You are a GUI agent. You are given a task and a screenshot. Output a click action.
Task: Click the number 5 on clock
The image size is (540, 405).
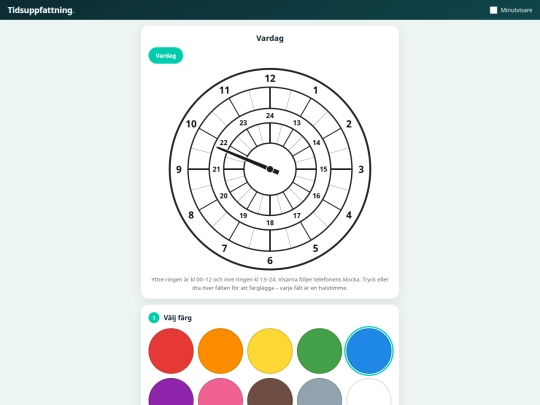click(315, 248)
